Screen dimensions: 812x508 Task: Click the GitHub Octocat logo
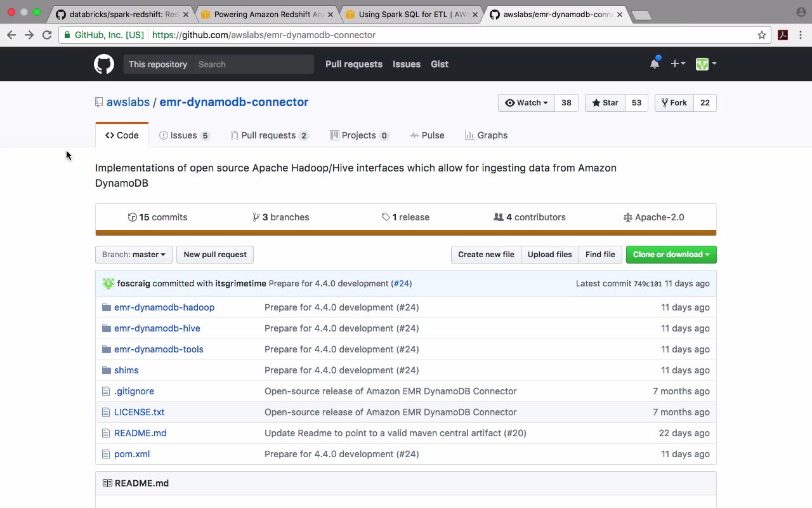tap(104, 64)
